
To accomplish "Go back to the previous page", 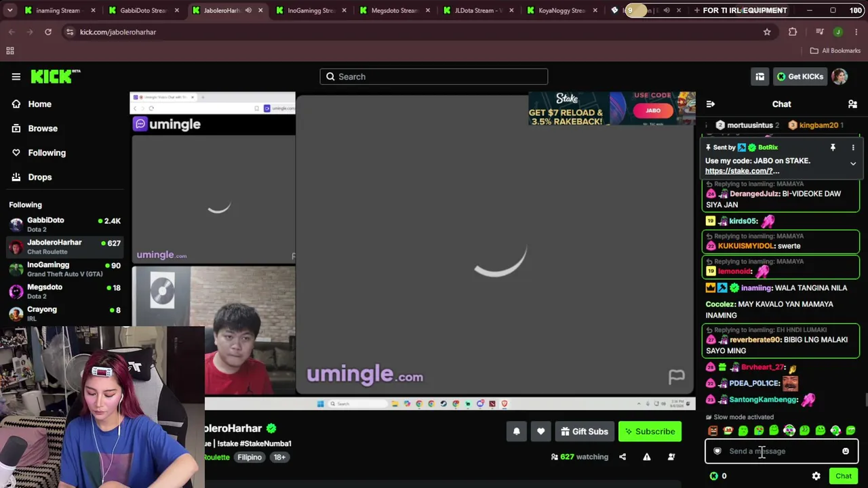I will click(12, 32).
